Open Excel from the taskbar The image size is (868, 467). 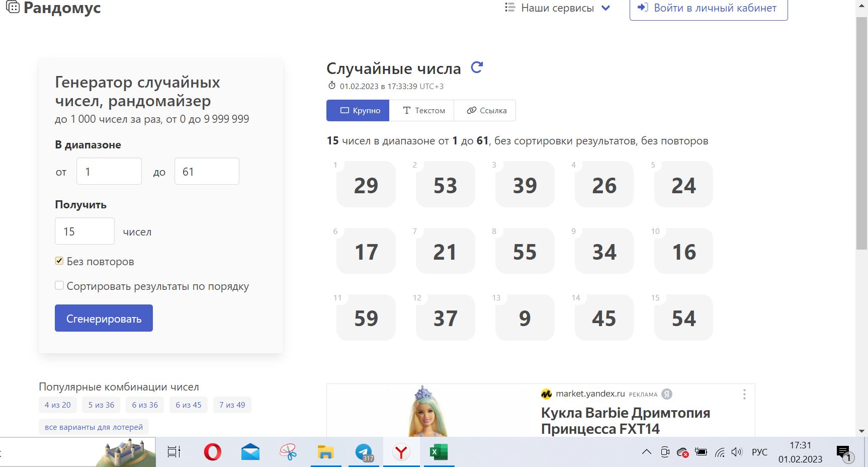click(439, 452)
